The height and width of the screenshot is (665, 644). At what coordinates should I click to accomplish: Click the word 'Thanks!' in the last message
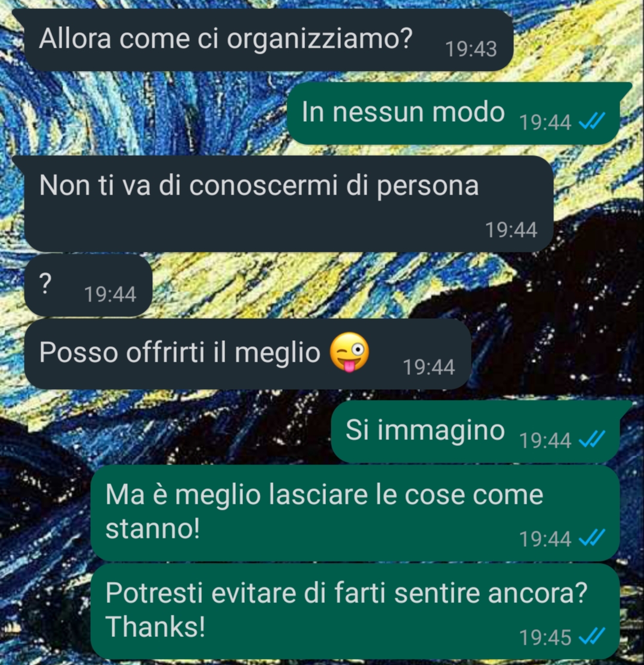pyautogui.click(x=155, y=627)
